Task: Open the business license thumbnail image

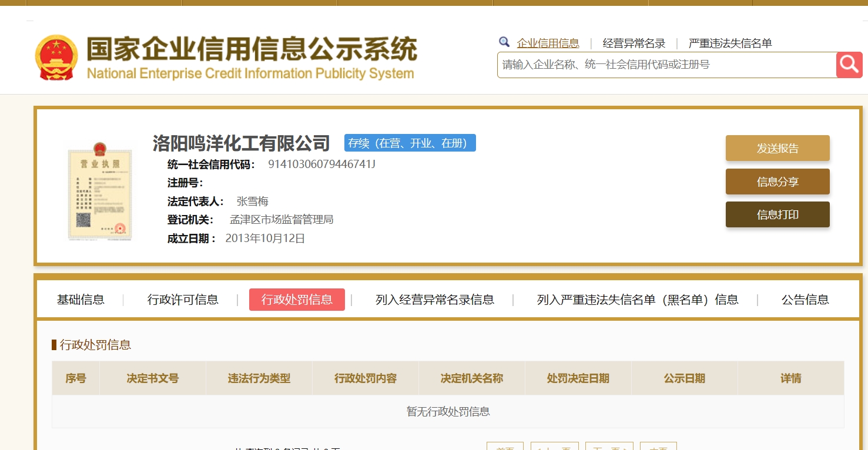Action: pos(100,191)
